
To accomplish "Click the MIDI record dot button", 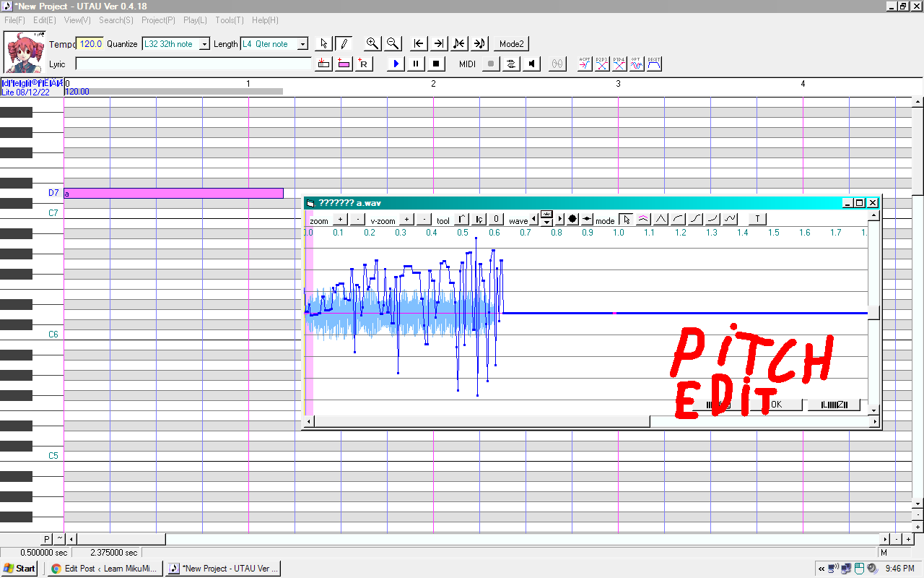I will coord(491,64).
